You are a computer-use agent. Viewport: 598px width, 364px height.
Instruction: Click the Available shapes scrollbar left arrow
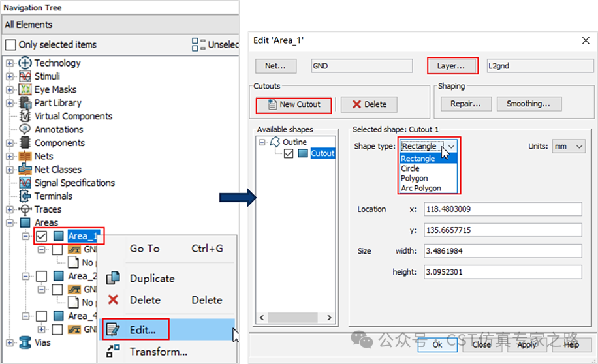click(262, 318)
